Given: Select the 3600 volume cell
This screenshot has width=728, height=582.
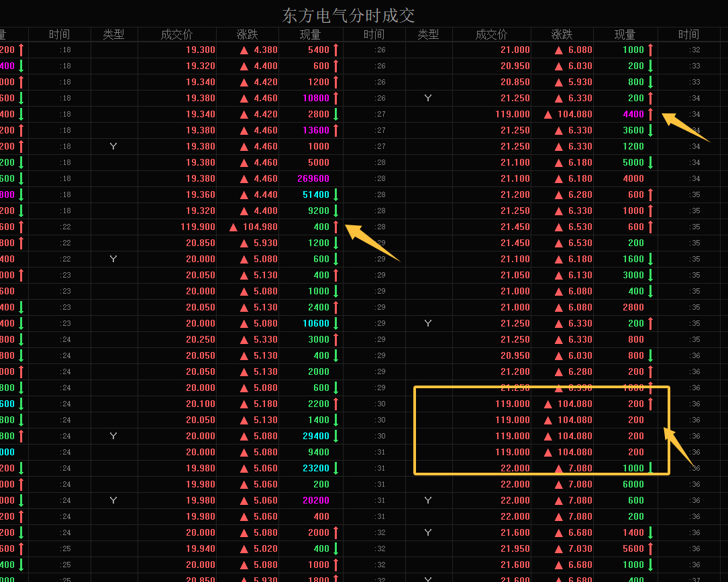Looking at the screenshot, I should point(633,130).
